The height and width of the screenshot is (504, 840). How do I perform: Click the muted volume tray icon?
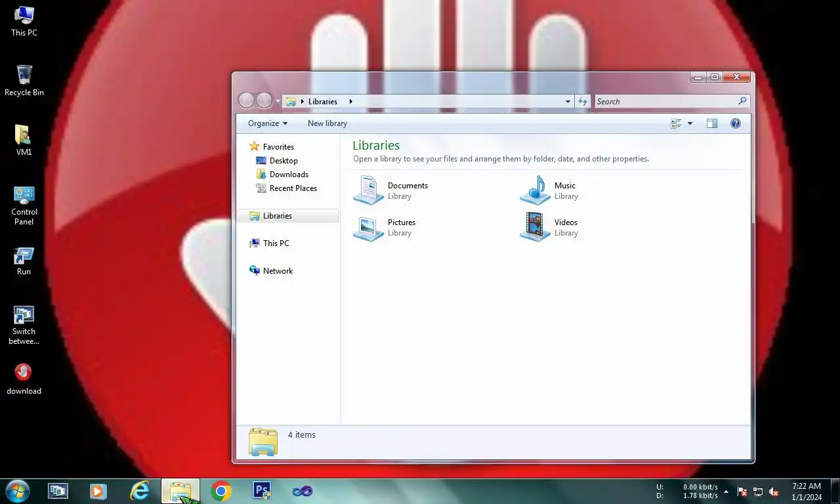(x=774, y=492)
